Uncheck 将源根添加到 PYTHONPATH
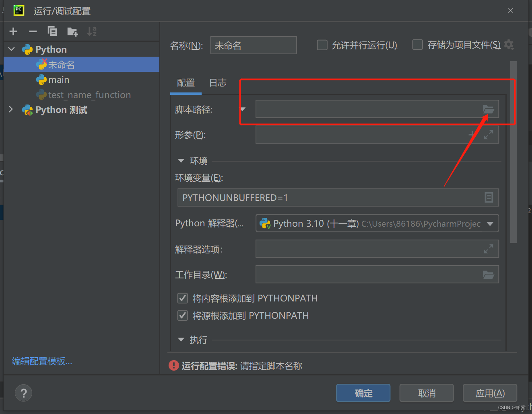 pyautogui.click(x=183, y=315)
